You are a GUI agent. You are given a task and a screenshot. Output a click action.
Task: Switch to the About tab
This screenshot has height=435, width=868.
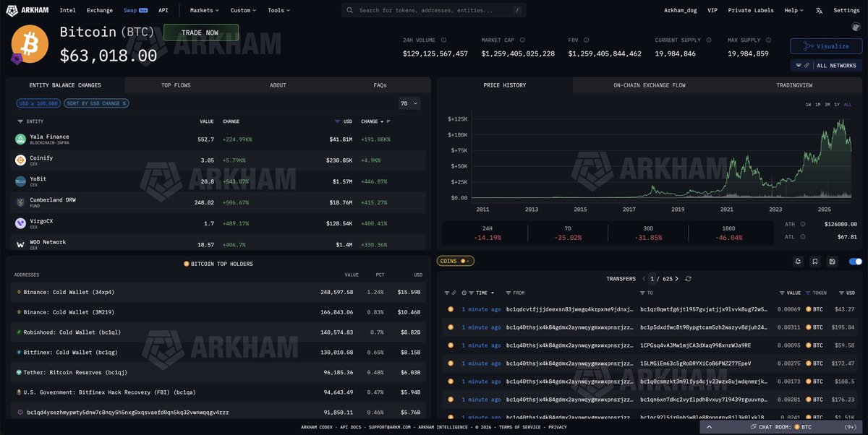[x=278, y=85]
